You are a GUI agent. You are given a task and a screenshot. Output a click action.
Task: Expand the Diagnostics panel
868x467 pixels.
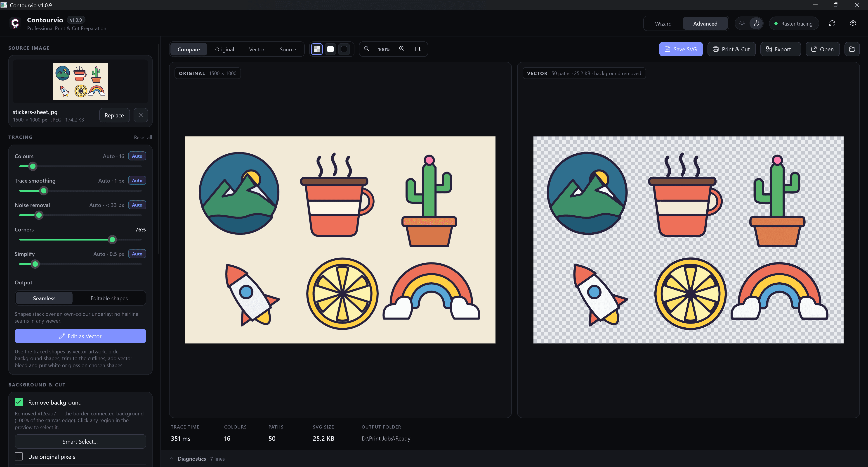click(198, 459)
